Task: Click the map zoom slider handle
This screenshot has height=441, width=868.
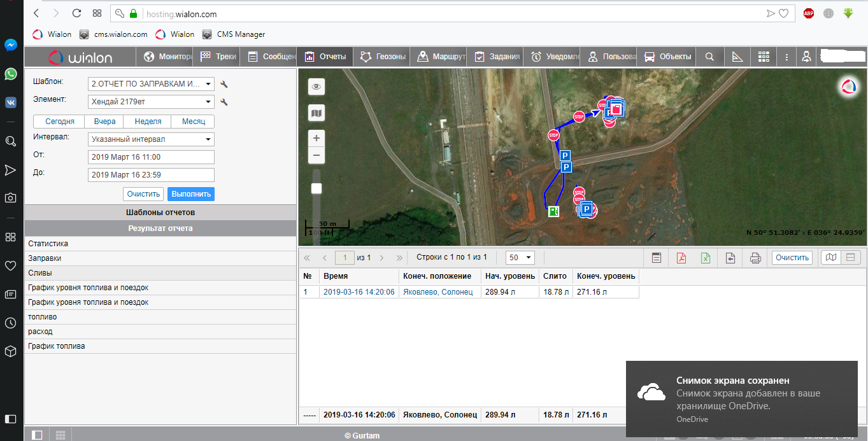Action: pyautogui.click(x=317, y=188)
